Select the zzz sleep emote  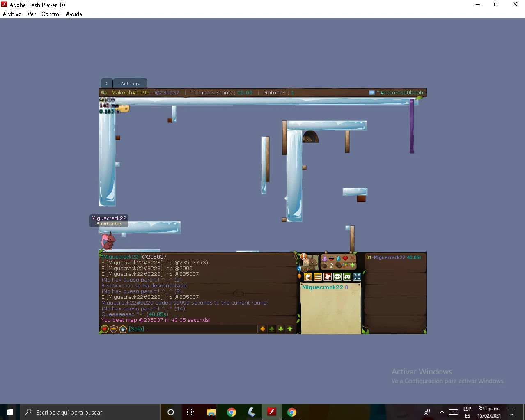(x=332, y=266)
